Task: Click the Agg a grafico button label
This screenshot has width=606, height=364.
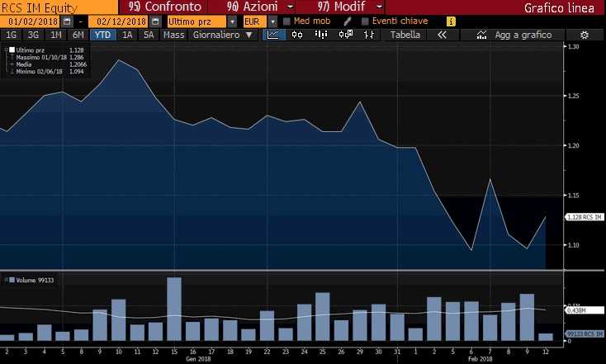Action: (x=523, y=35)
